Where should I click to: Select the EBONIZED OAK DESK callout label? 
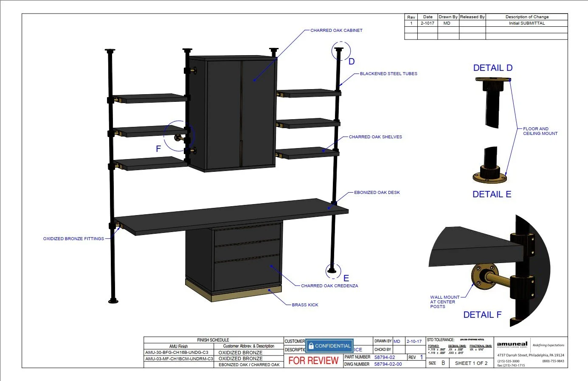point(377,193)
